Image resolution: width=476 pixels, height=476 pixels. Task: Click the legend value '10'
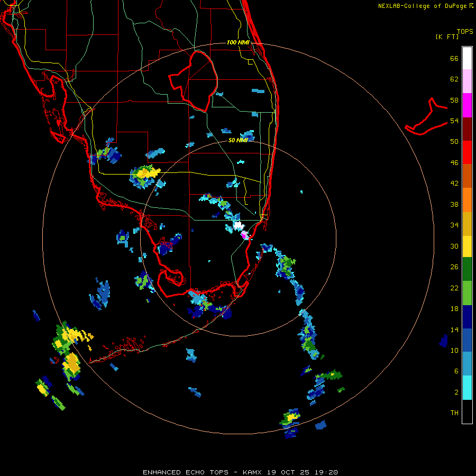click(454, 350)
